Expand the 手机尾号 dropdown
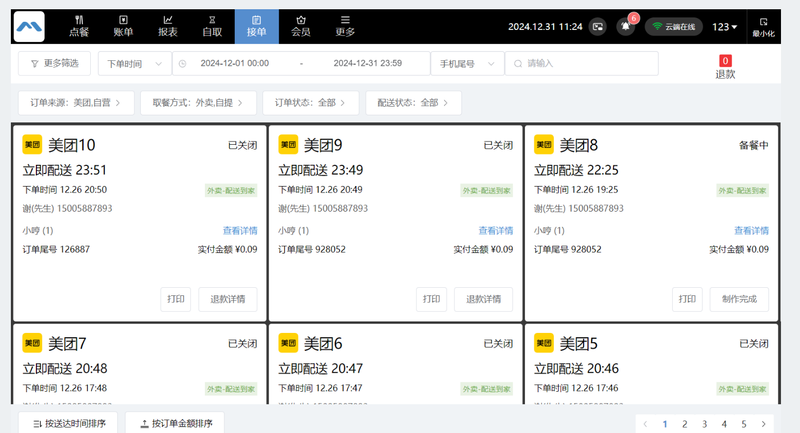800x433 pixels. pyautogui.click(x=467, y=64)
